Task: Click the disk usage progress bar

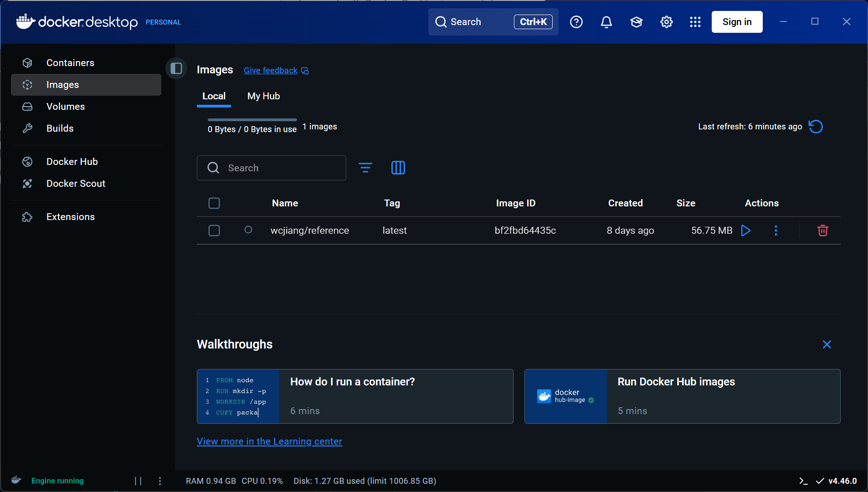Action: (252, 120)
